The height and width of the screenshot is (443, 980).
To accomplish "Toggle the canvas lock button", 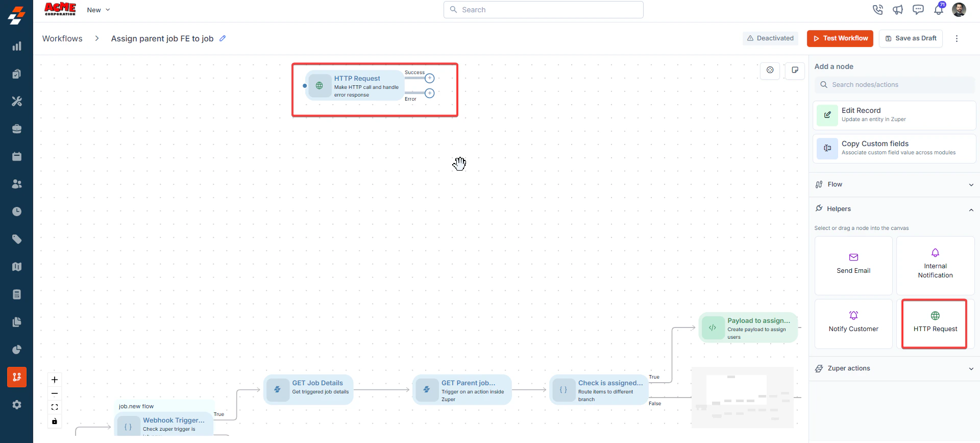I will (55, 421).
